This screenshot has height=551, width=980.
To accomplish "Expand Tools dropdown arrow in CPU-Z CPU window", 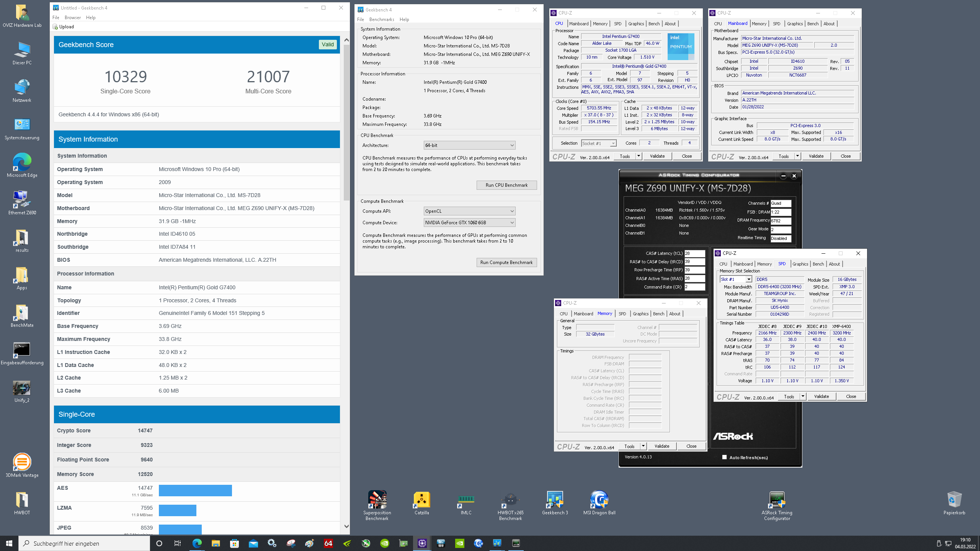I will point(639,156).
